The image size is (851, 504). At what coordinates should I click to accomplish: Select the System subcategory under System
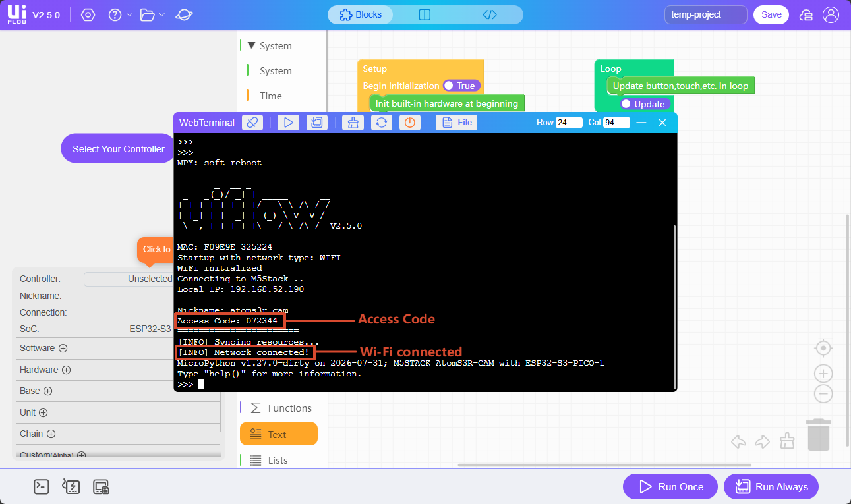pyautogui.click(x=276, y=71)
